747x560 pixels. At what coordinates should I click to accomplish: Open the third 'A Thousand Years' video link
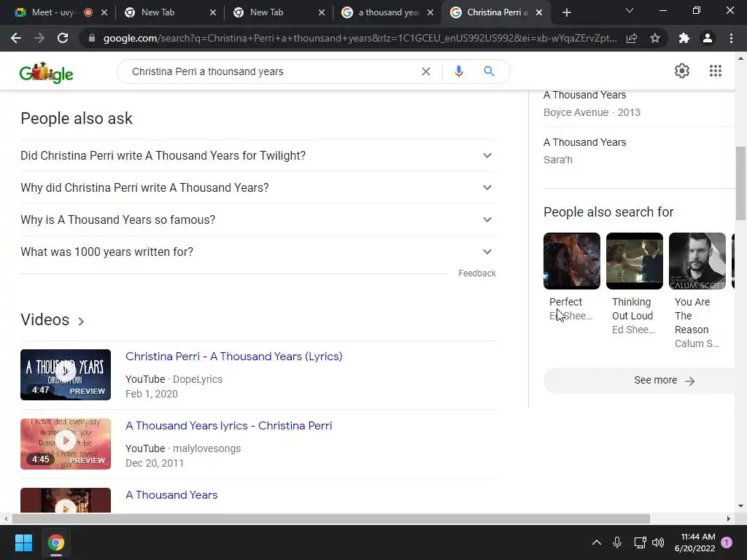point(171,495)
